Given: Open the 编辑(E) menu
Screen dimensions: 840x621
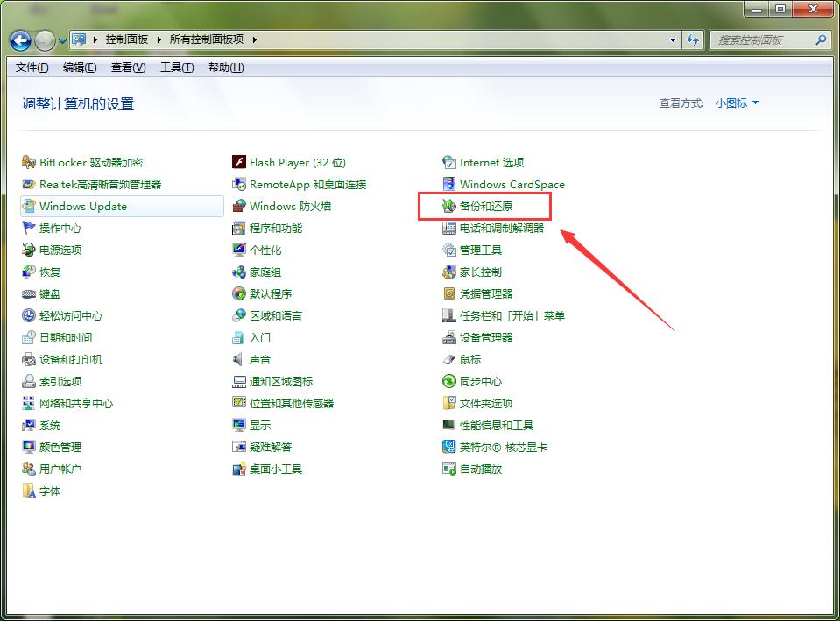Looking at the screenshot, I should [80, 67].
